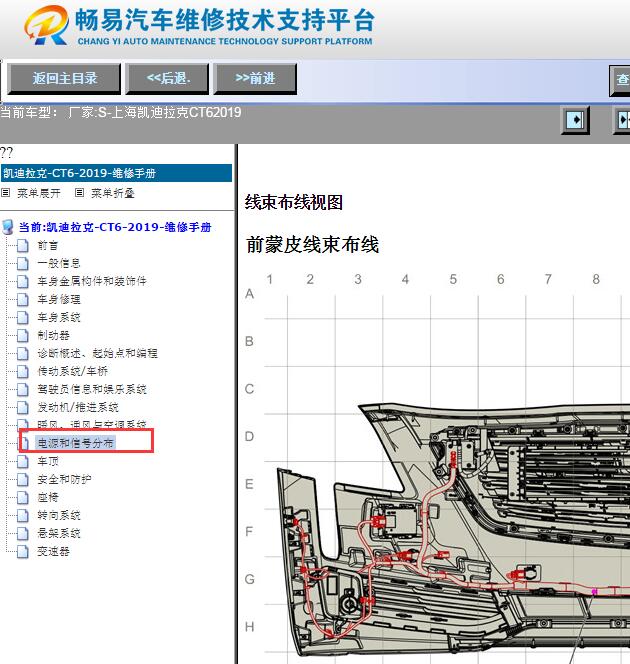Click the document icon next to 前言
630x664 pixels.
tap(22, 246)
